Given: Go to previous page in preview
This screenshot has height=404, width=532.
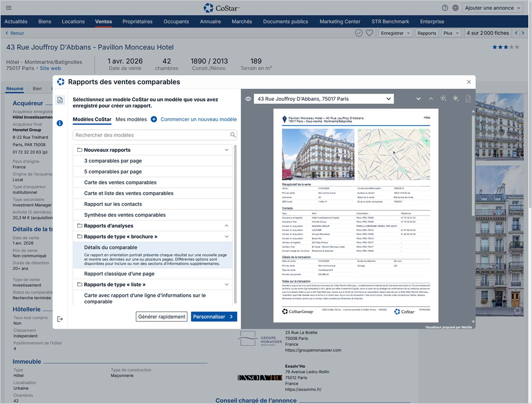Looking at the screenshot, I should 431,99.
